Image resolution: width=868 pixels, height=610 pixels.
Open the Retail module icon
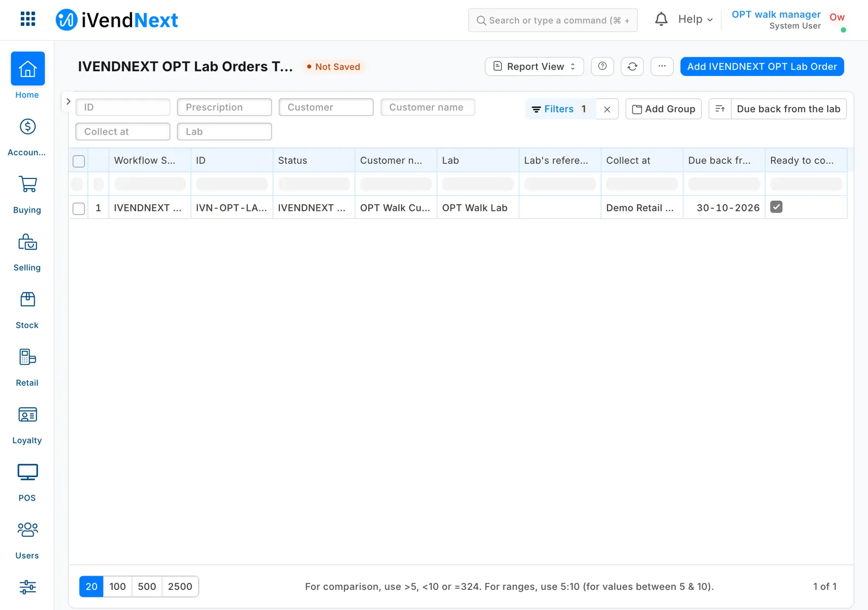click(x=28, y=357)
